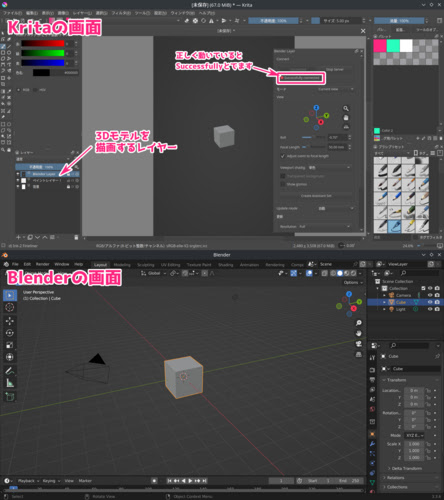Switch to Blender Sculpting workspace tab
The image size is (444, 500).
(x=146, y=265)
